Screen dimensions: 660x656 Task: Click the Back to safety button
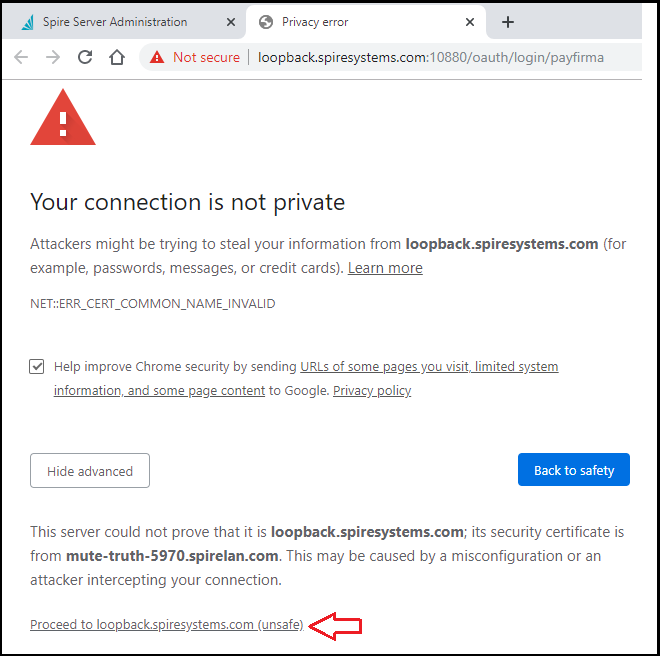(574, 470)
